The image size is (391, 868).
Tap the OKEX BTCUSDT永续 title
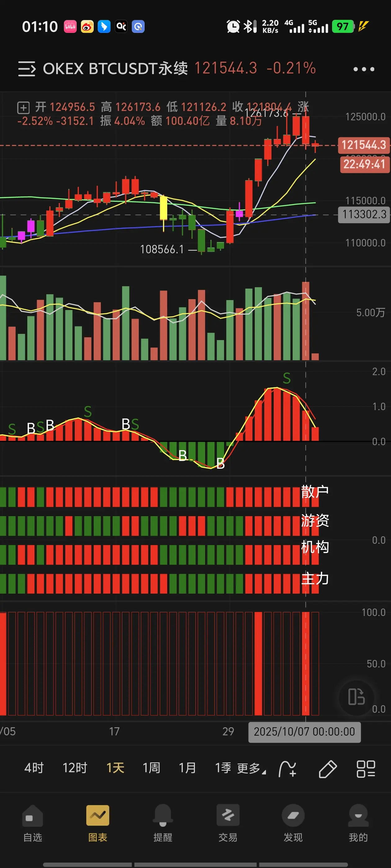click(115, 69)
